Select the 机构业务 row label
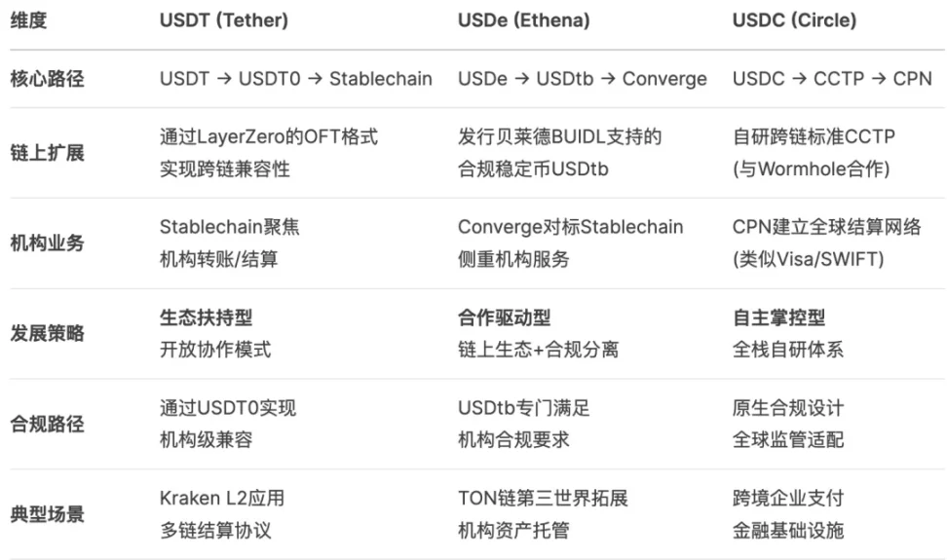The width and height of the screenshot is (947, 560). [47, 243]
